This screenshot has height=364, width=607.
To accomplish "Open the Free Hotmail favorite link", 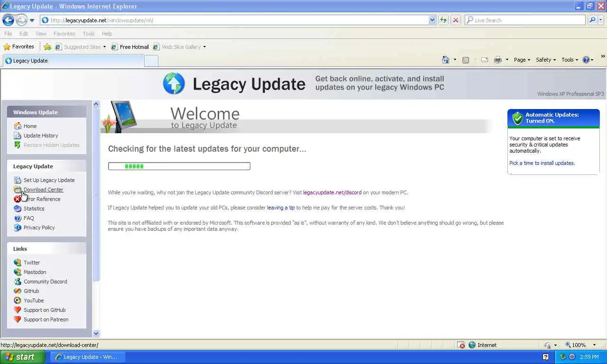I will pos(130,47).
